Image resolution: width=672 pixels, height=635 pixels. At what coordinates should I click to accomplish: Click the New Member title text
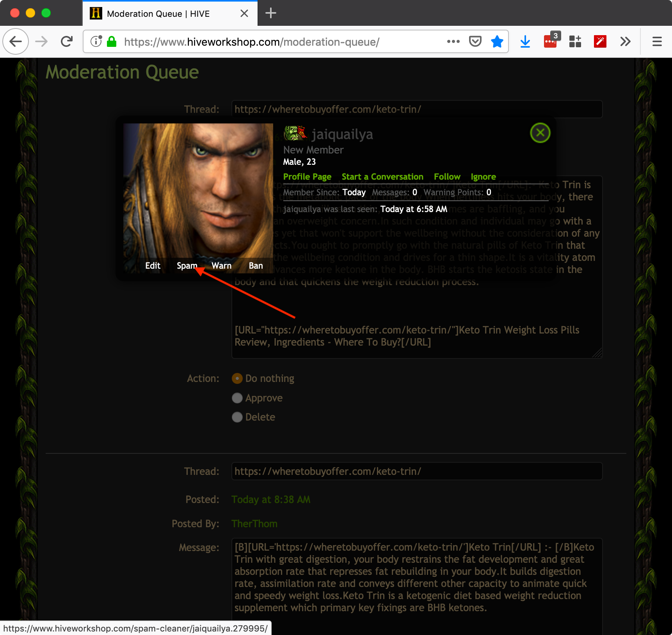313,150
